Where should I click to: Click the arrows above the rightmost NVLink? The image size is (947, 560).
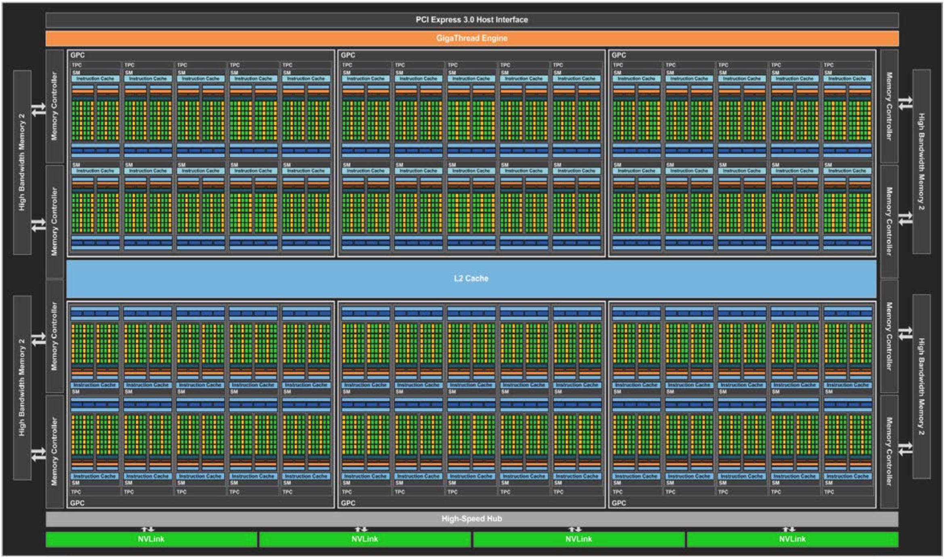(789, 529)
